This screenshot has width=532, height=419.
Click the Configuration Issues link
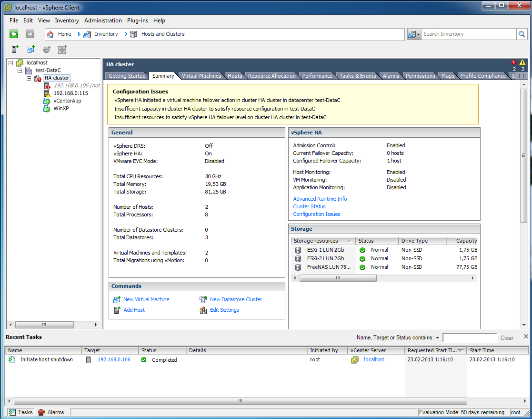point(317,214)
